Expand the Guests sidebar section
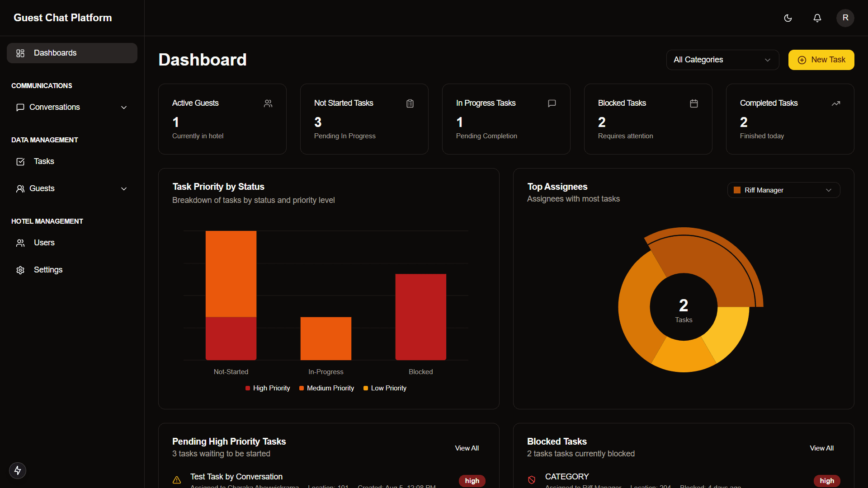Screen dimensions: 868x488 [x=72, y=188]
